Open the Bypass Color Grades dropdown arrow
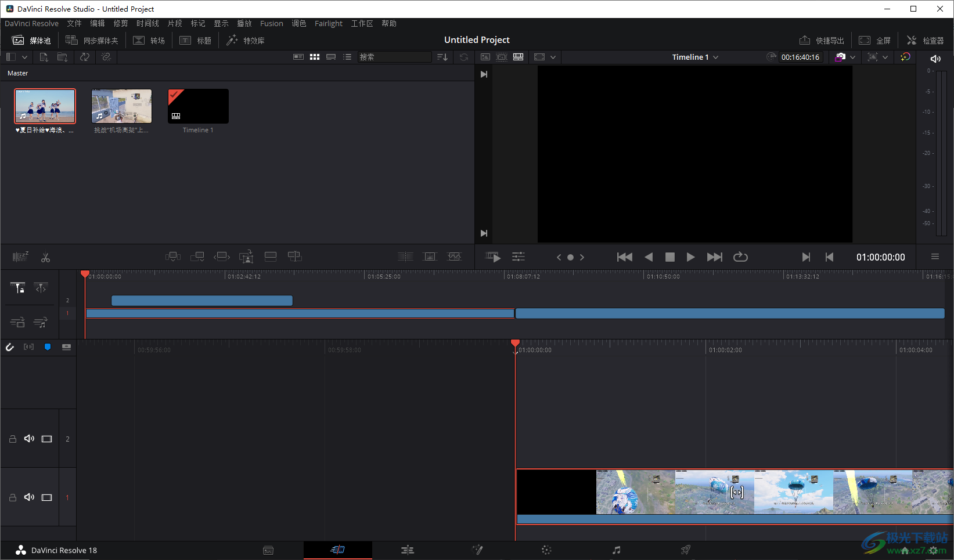Viewport: 954px width, 560px height. point(852,57)
